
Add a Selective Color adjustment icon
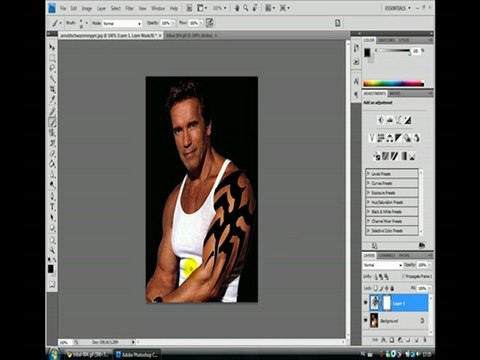[412, 156]
